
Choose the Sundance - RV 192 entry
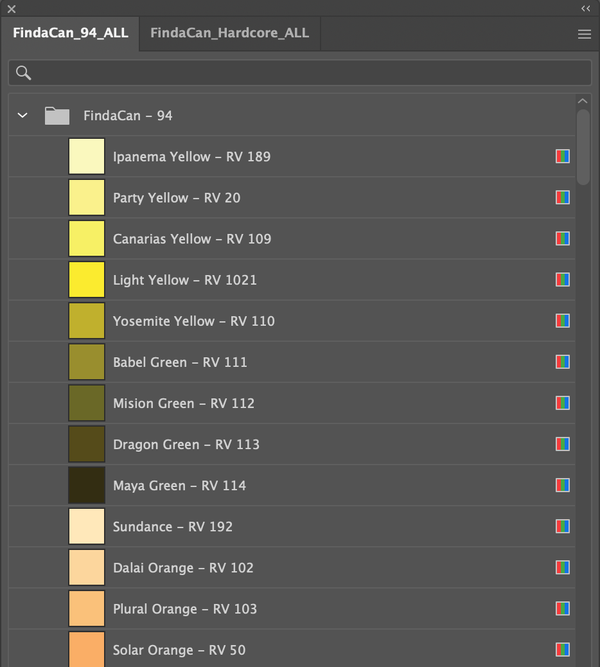[x=172, y=526]
